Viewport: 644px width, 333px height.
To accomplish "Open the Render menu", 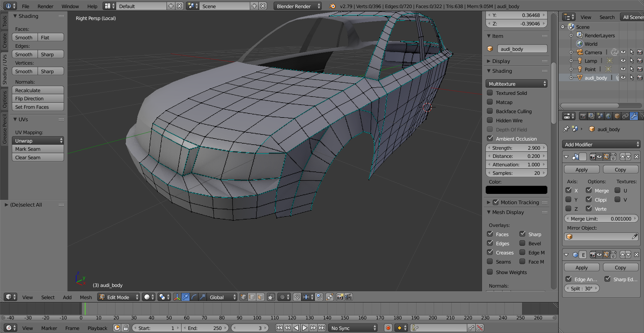I will coord(45,6).
